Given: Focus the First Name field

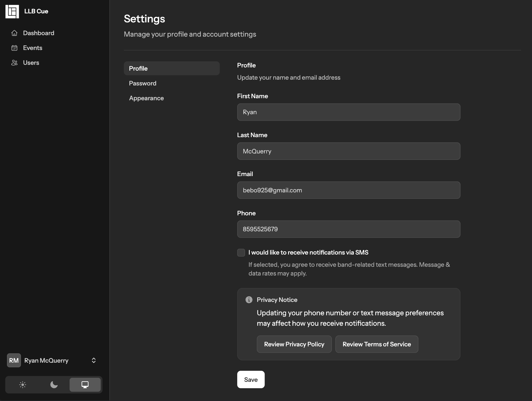Looking at the screenshot, I should [349, 112].
